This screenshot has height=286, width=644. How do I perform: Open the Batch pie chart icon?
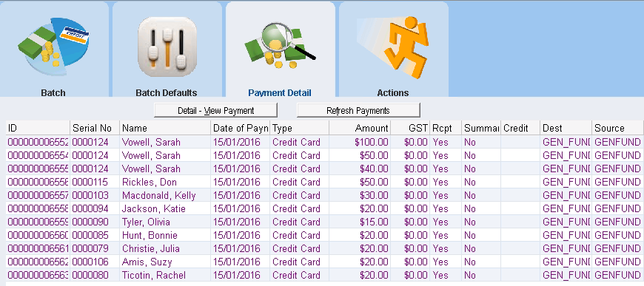(x=53, y=47)
